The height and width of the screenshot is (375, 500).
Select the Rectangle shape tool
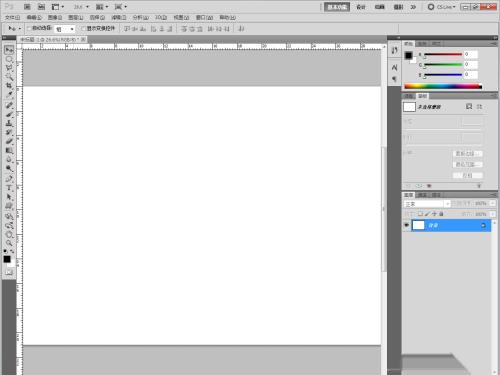[9, 206]
